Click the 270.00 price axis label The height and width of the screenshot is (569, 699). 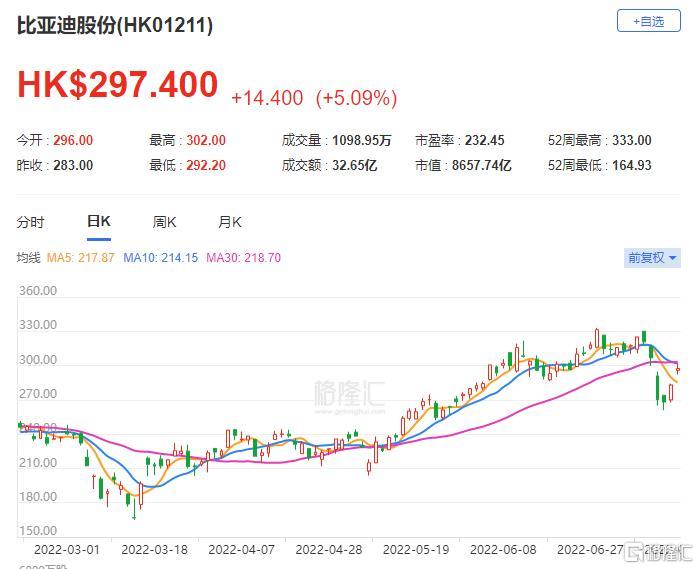38,394
